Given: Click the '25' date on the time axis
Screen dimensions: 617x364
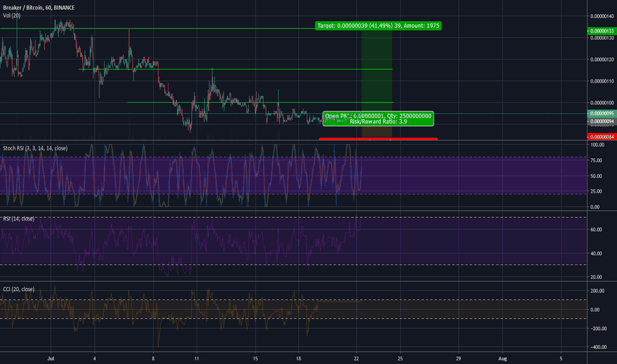Looking at the screenshot, I should pos(400,359).
